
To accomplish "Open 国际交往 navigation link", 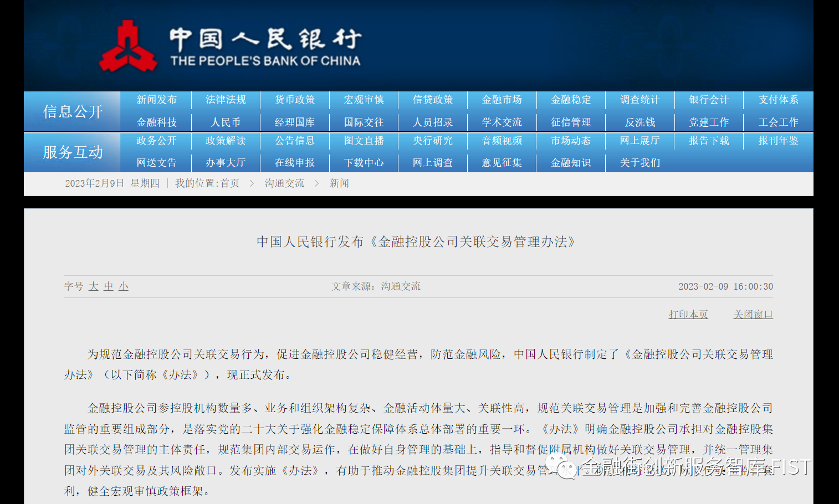I will tap(364, 122).
